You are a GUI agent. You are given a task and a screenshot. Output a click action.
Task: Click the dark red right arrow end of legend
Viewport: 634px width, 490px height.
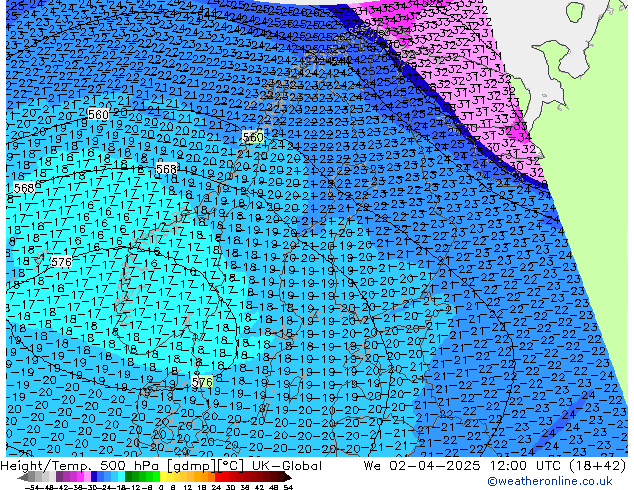click(287, 478)
